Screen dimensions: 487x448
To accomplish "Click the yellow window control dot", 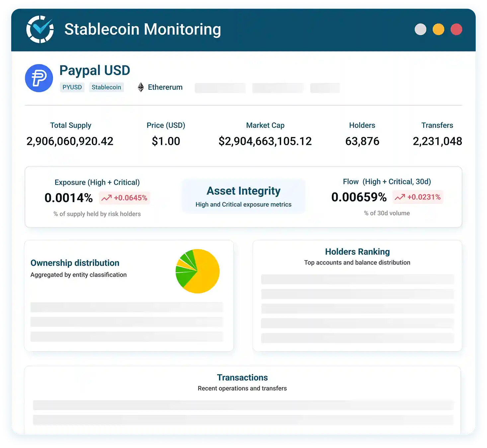I will [438, 29].
